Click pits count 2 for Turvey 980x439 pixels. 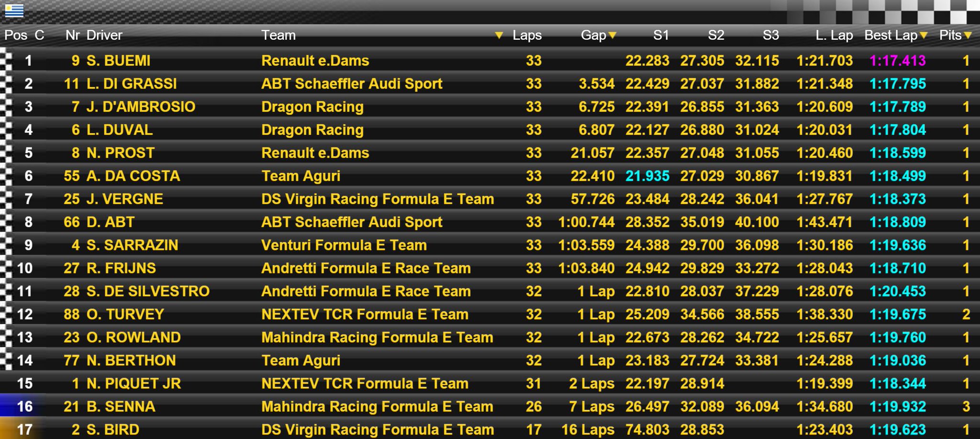point(966,314)
